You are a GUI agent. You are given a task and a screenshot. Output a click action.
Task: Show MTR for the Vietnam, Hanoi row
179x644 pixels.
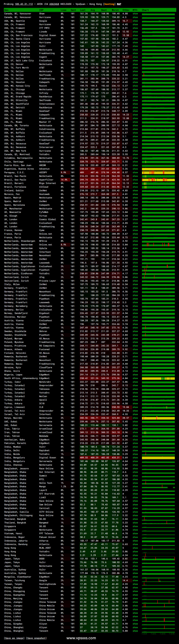tap(135, 534)
